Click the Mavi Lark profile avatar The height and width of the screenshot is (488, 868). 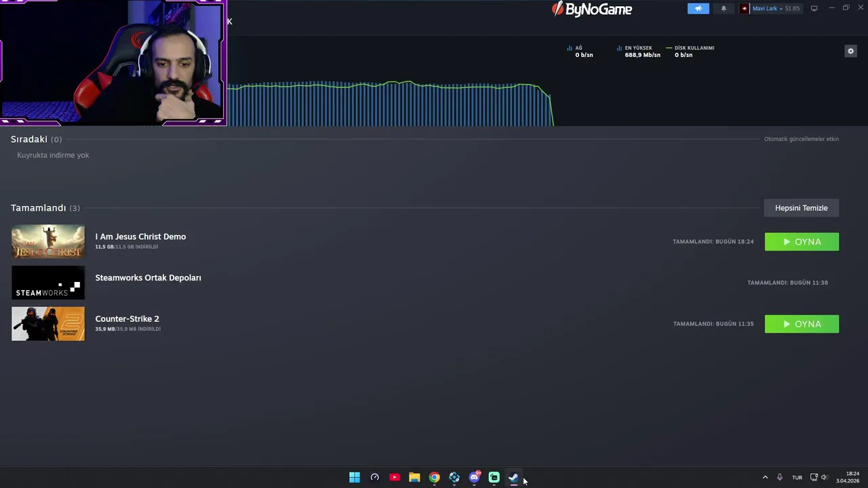(x=745, y=9)
